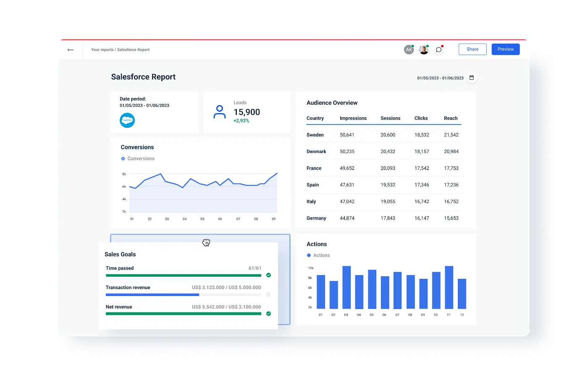The width and height of the screenshot is (588, 381).
Task: Sort by the Sessions column header
Action: (391, 118)
